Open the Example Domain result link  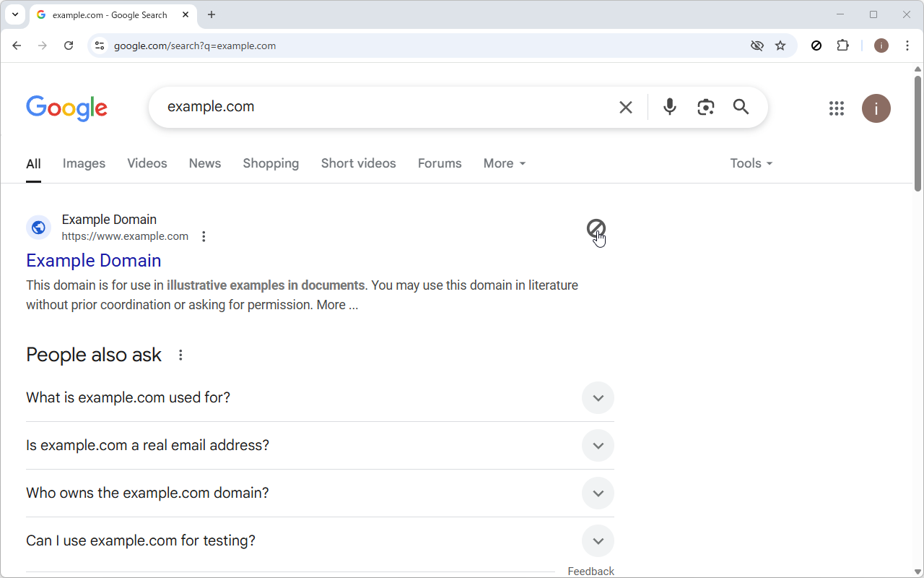point(93,260)
